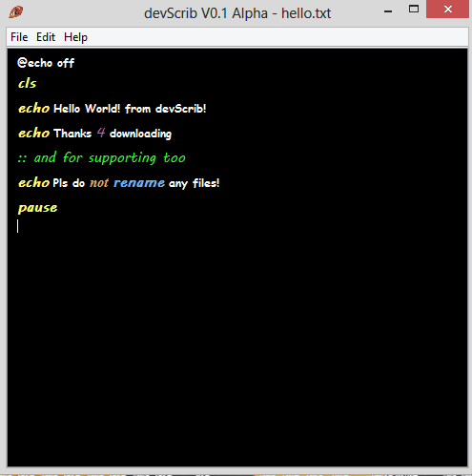Click the green comment ':: and for supporting too'
Screen dimensions: 472x476
click(102, 157)
